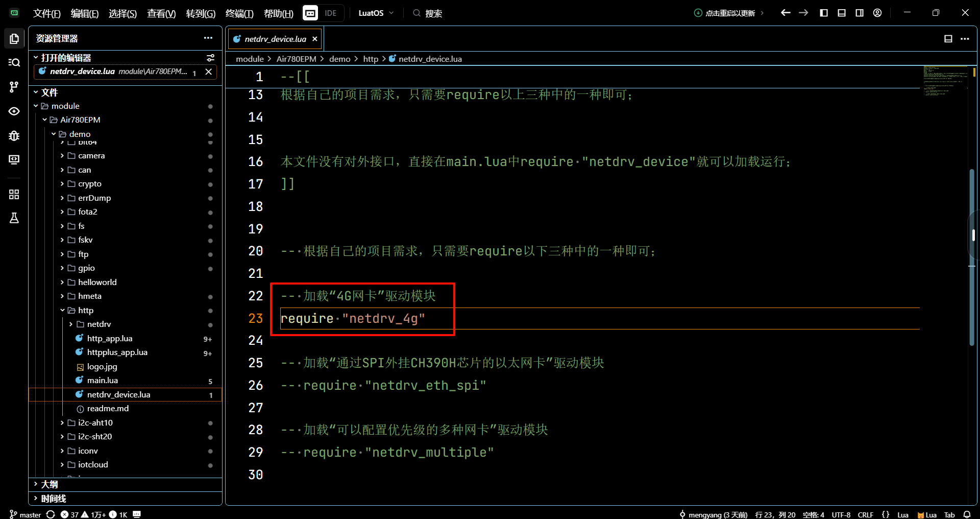980x519 pixels.
Task: Click 点击重启以更新 update button
Action: (x=729, y=13)
